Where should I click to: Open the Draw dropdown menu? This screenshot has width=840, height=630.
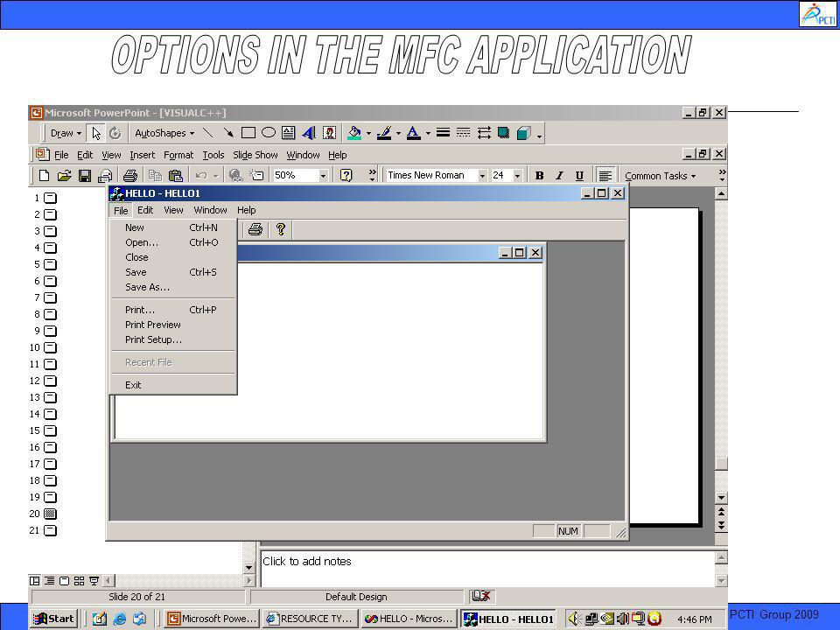coord(66,133)
